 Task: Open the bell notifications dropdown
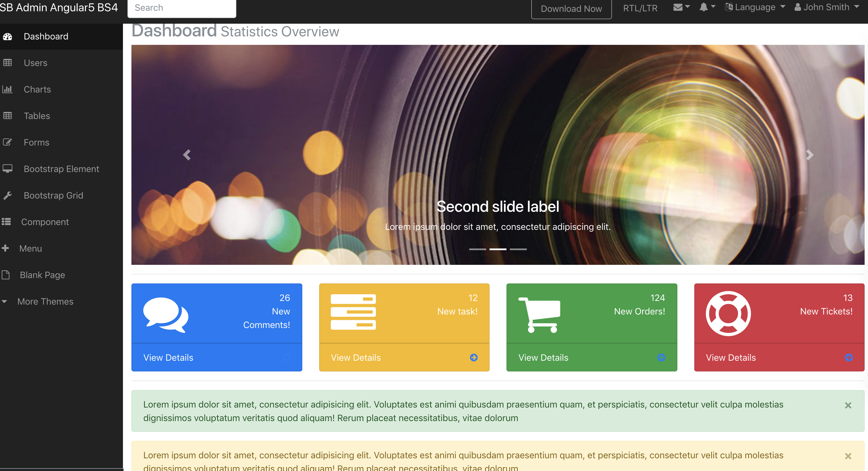707,7
